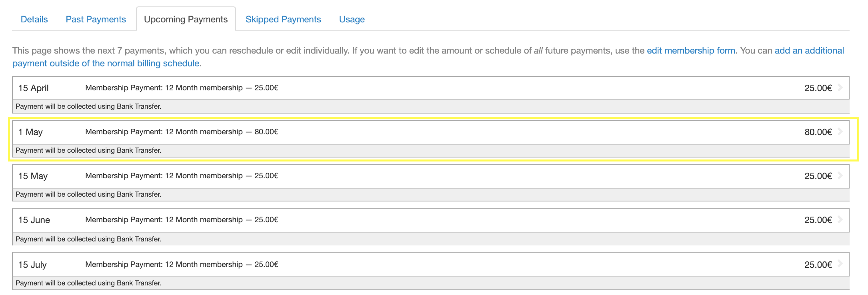Viewport: 868px width, 295px height.
Task: Click add an additional payment link
Action: point(809,50)
